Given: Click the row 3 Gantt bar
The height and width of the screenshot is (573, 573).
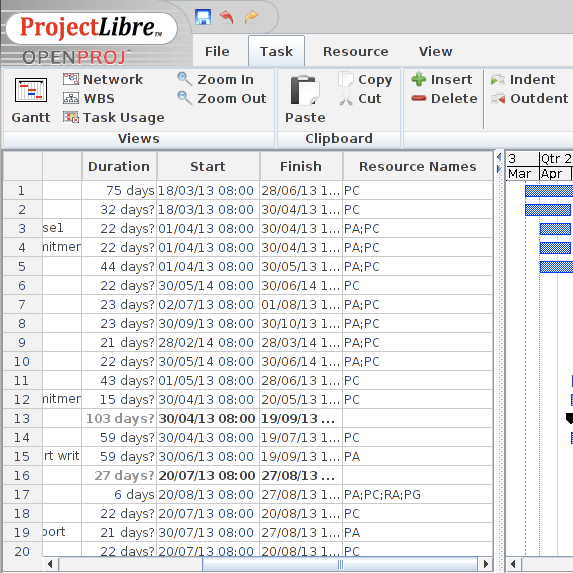Looking at the screenshot, I should point(555,229).
